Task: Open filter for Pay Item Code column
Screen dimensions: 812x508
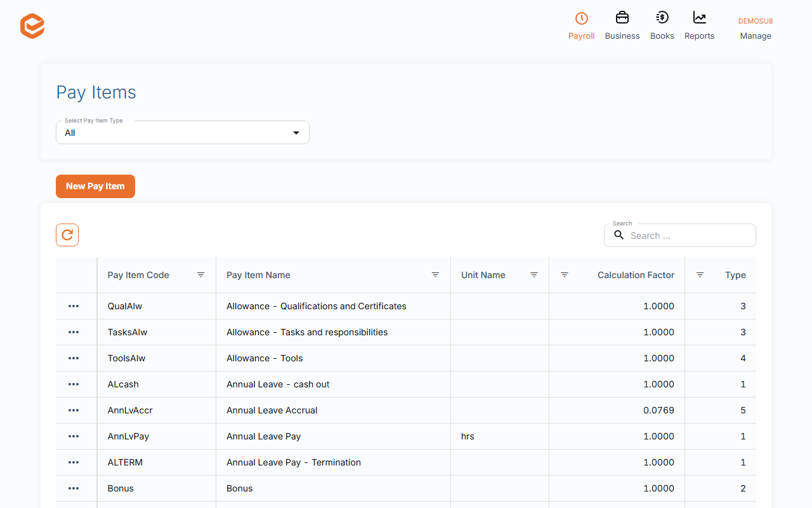Action: point(200,275)
